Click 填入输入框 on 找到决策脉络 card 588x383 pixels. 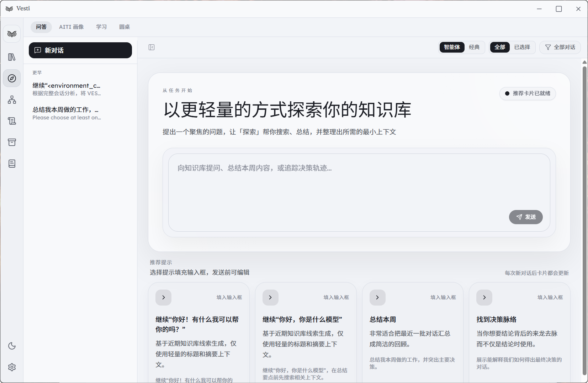coord(550,297)
